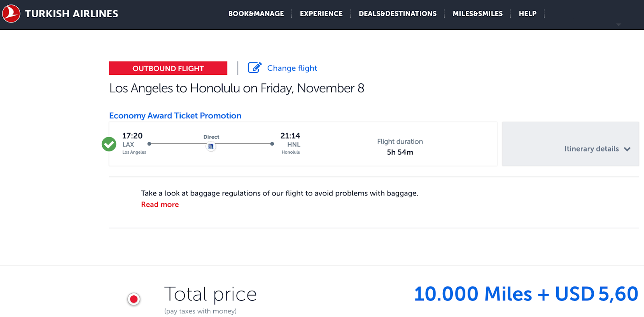Click the 10.000 Miles + USD 5,60 price
This screenshot has height=317, width=644.
[526, 294]
